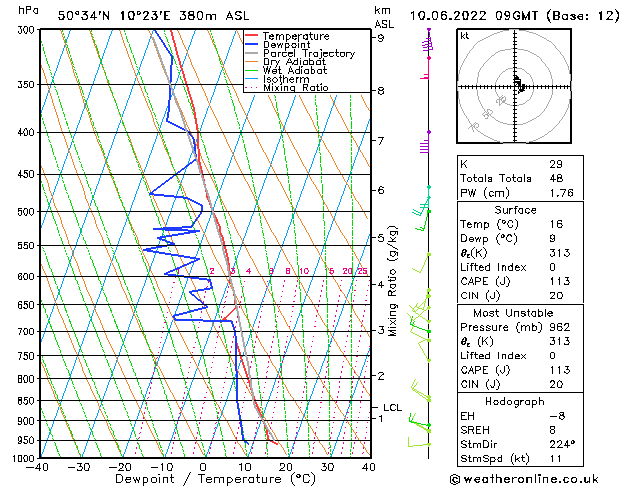Click the Surface section heading

coord(515,210)
